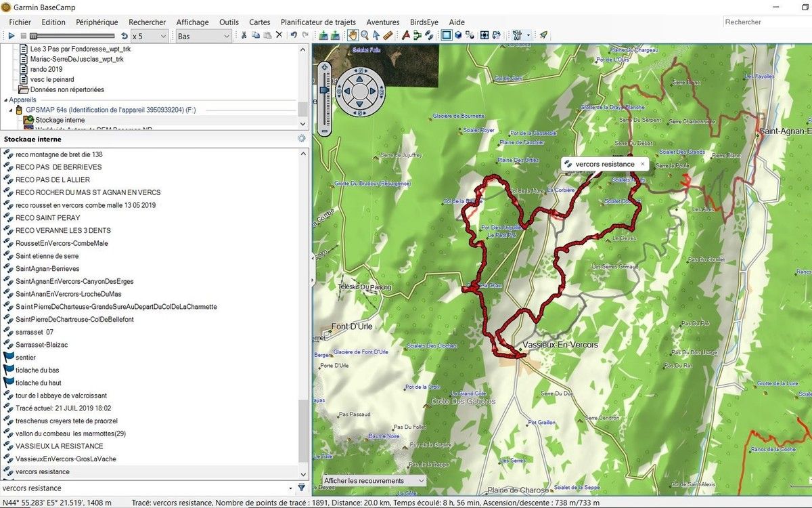Click the Rechercher search field

[x=767, y=22]
